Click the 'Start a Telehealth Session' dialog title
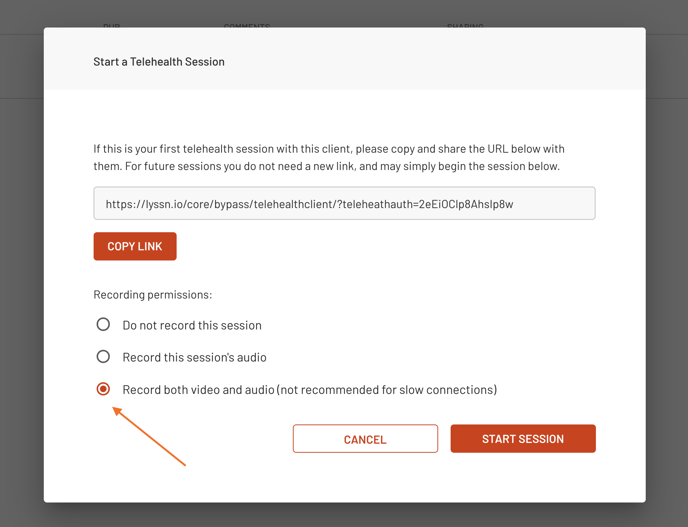Screen dimensions: 688x527 coord(159,62)
